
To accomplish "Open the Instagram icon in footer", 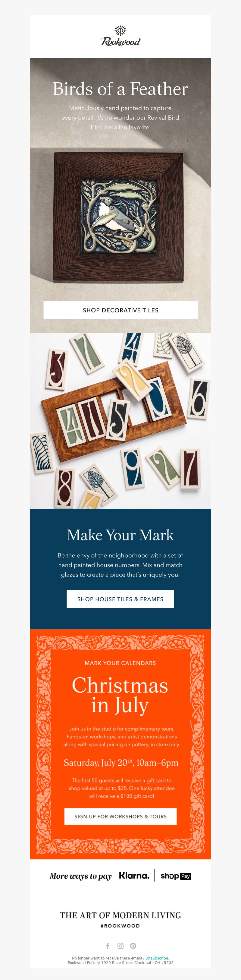I will pyautogui.click(x=120, y=946).
